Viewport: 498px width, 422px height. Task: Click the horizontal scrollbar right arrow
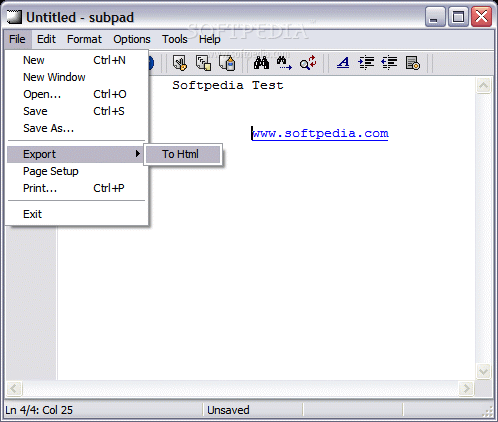[x=466, y=388]
